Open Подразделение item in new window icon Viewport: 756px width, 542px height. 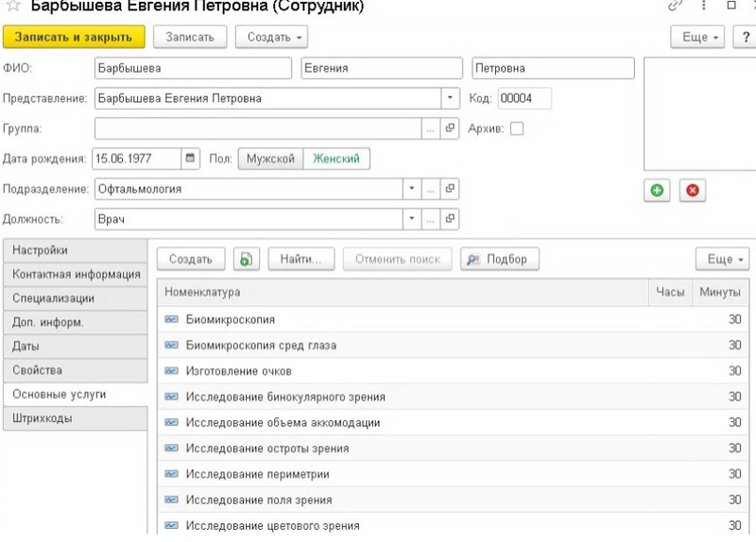tap(451, 189)
